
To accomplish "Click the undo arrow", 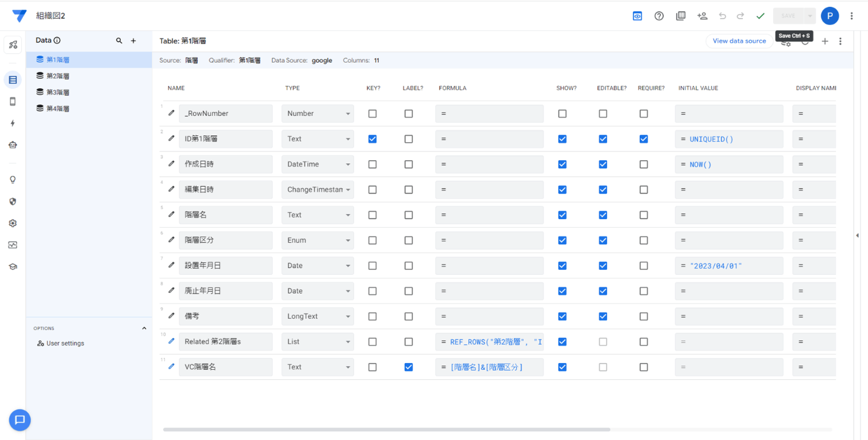I will click(x=722, y=16).
